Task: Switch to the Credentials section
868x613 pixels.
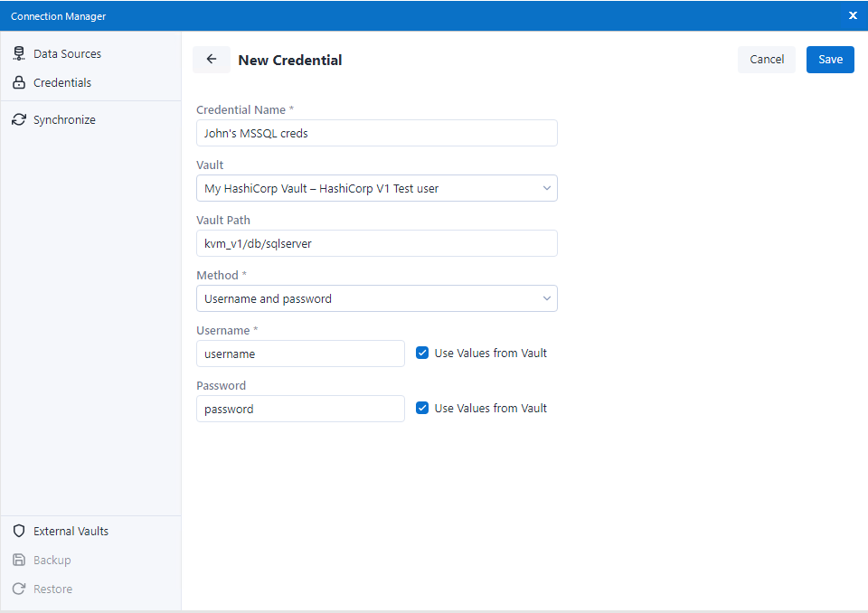Action: pos(64,82)
